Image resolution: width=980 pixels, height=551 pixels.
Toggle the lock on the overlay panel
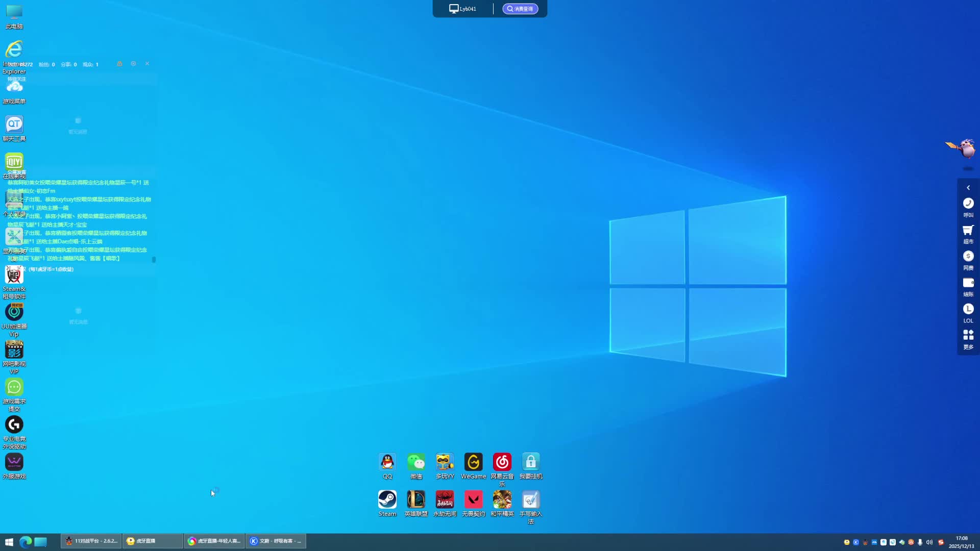point(119,64)
